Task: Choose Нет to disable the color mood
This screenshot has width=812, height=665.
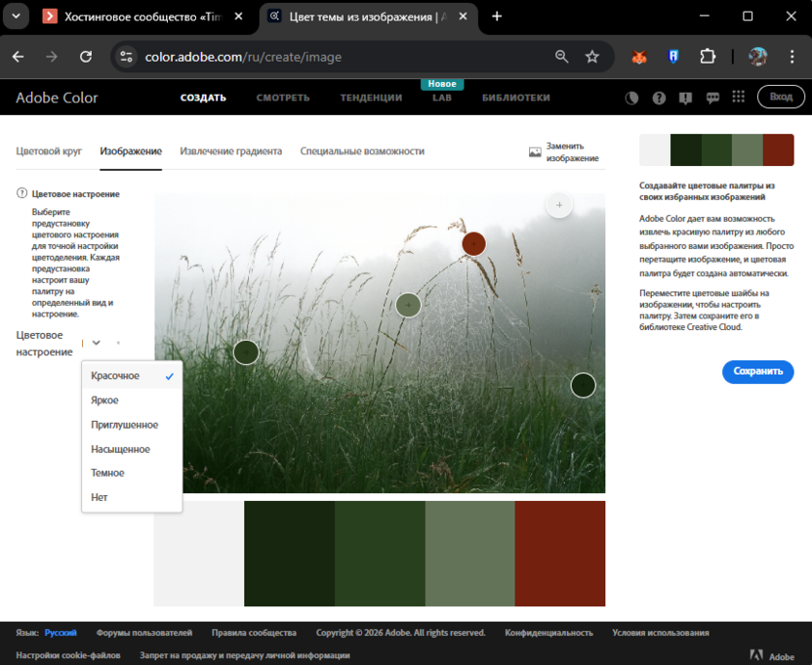Action: point(99,497)
